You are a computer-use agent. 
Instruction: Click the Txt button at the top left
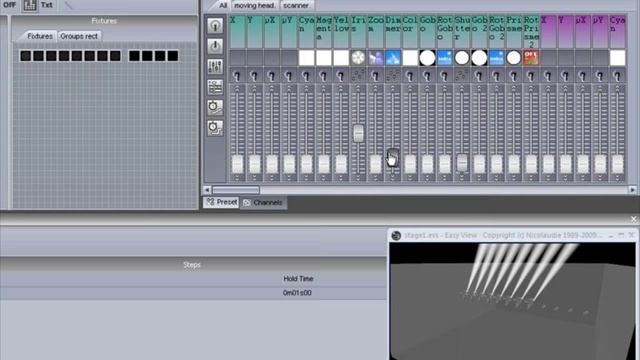coord(47,5)
